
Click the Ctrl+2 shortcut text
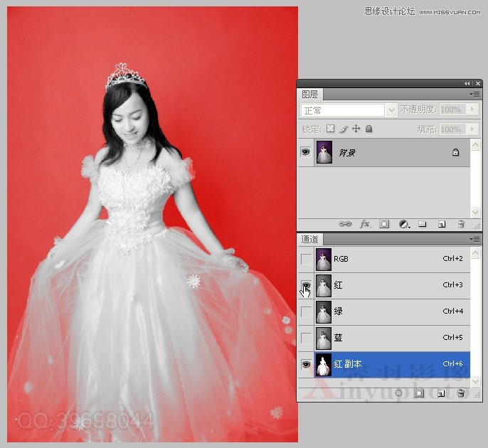click(x=452, y=259)
